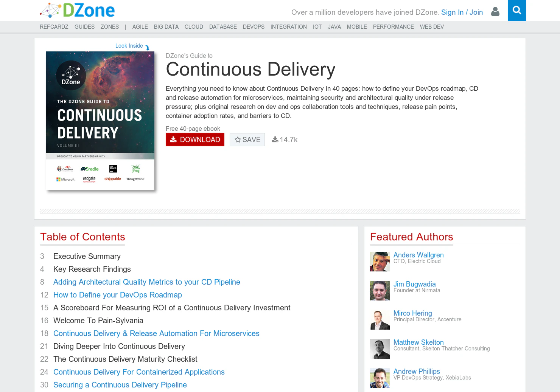The height and width of the screenshot is (392, 560).
Task: Go to the INTEGRATION zone
Action: pyautogui.click(x=289, y=27)
